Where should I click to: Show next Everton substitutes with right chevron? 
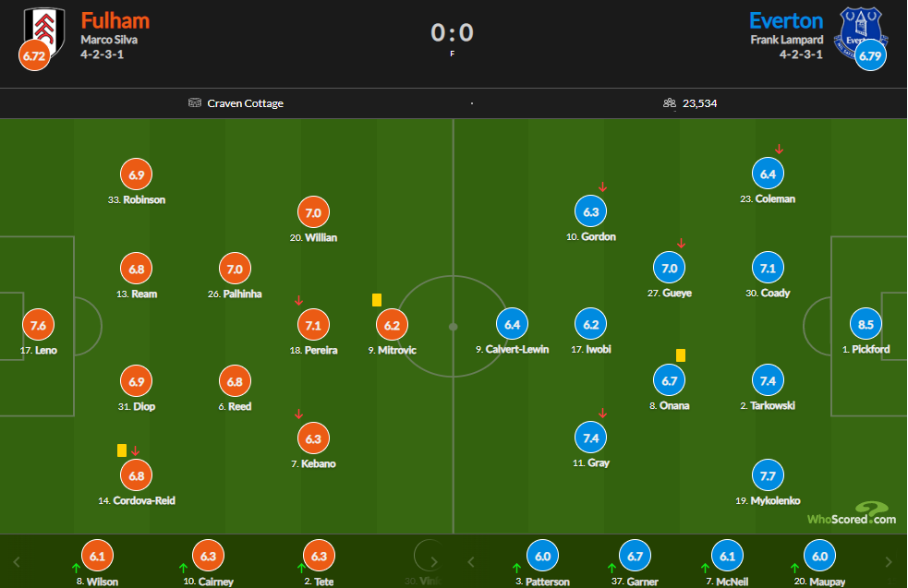[x=889, y=561]
